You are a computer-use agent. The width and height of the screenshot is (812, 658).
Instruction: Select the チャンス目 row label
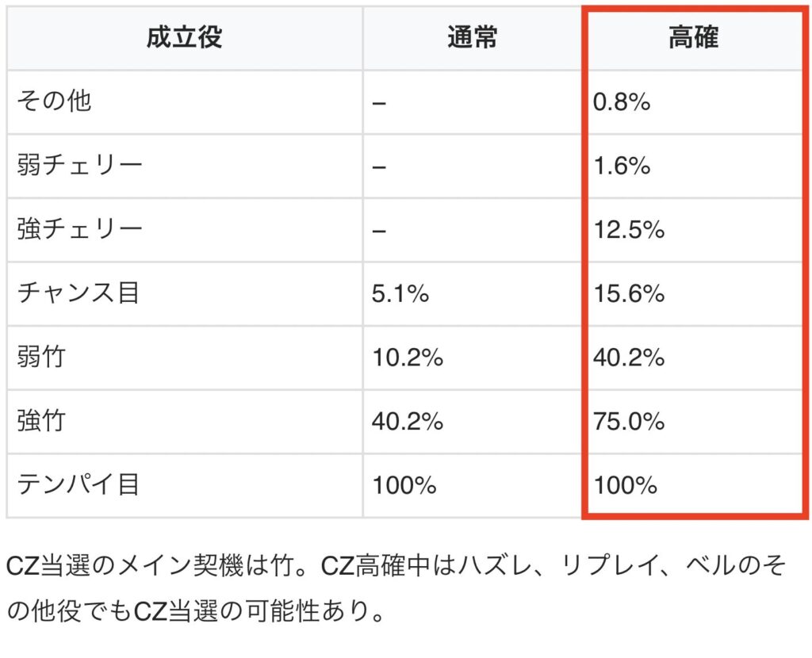pyautogui.click(x=79, y=293)
